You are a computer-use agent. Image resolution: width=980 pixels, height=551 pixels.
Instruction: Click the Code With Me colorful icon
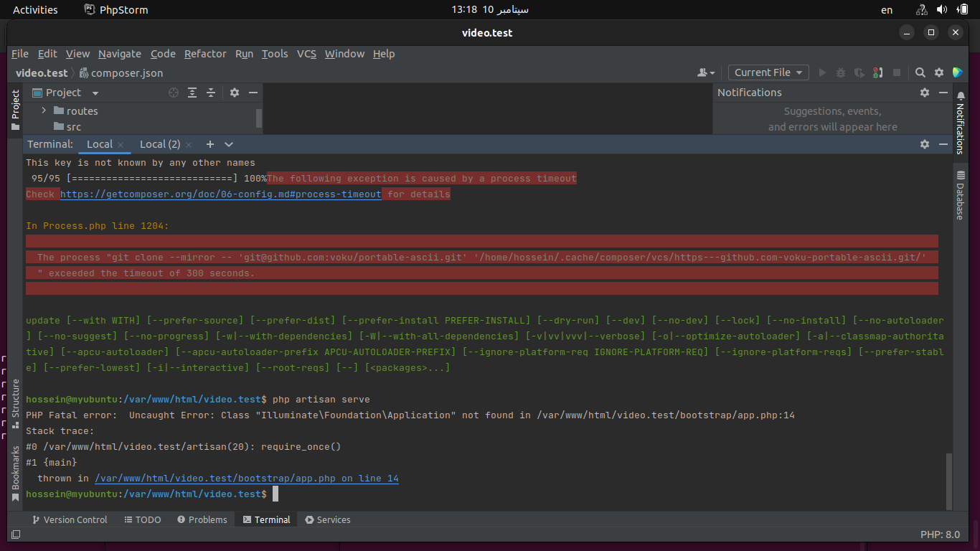(x=958, y=72)
